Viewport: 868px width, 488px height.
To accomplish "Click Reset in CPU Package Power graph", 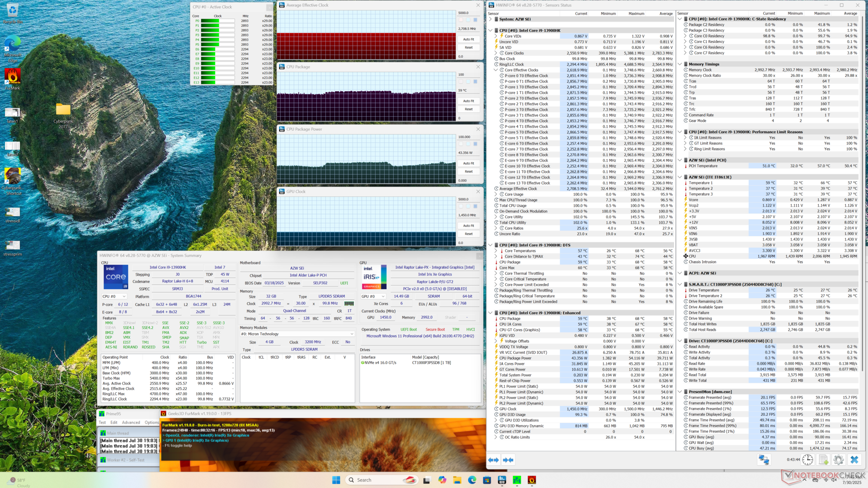I will click(469, 172).
